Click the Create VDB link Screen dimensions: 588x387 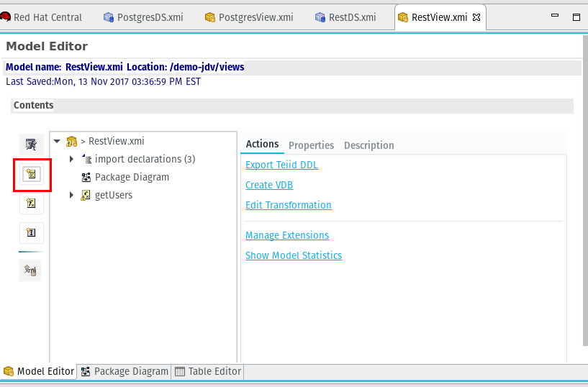tap(269, 185)
